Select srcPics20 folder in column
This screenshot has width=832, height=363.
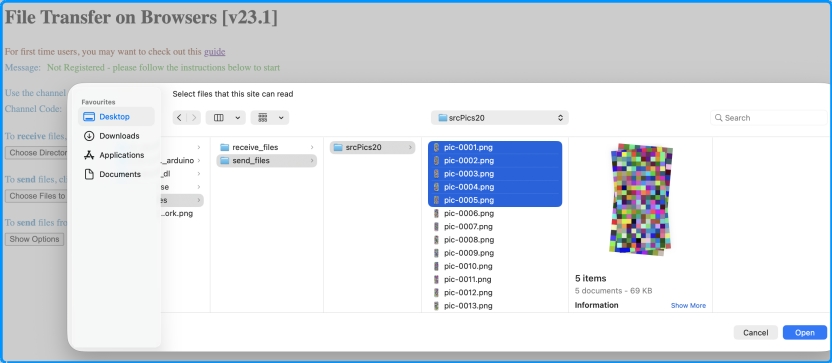pos(372,147)
